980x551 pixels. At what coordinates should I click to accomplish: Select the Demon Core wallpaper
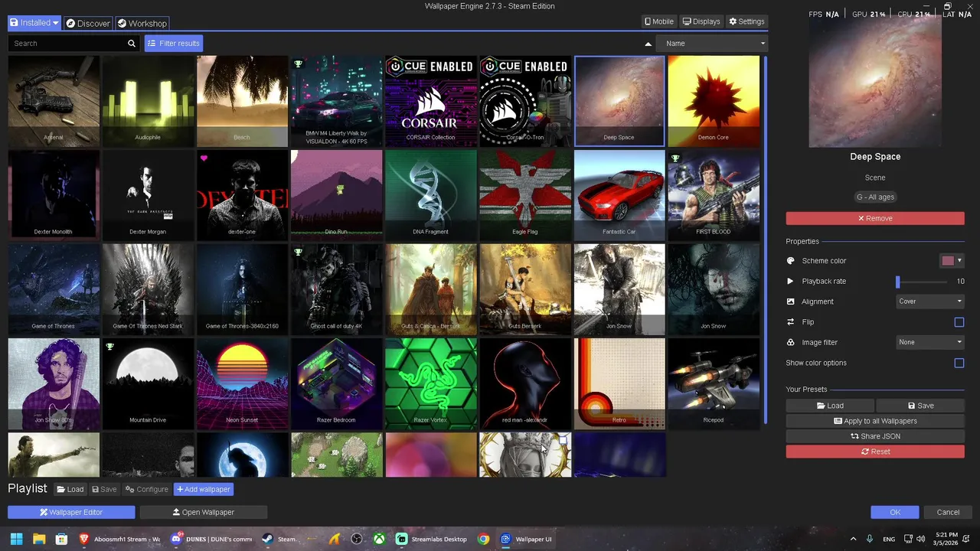pos(713,101)
